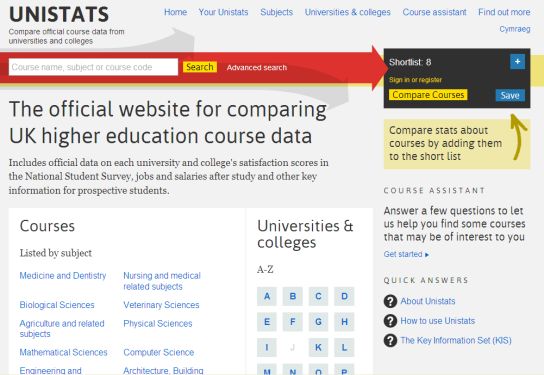The height and width of the screenshot is (375, 544).
Task: Open Universities & colleges menu item
Action: coord(348,12)
